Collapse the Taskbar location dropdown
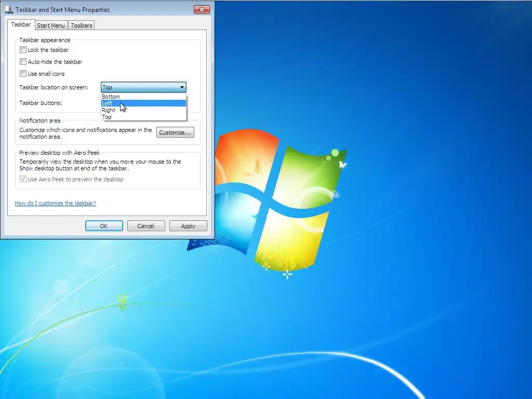The image size is (532, 399). click(x=182, y=87)
